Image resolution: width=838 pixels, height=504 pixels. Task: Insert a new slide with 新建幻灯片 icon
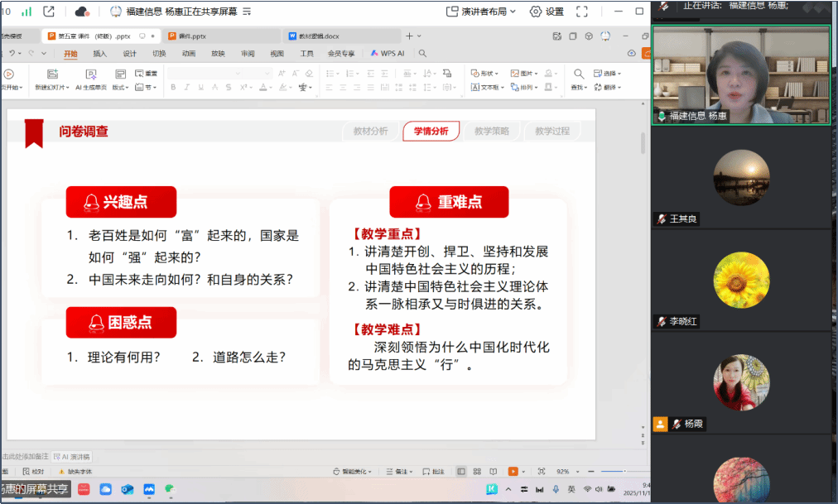coord(52,74)
